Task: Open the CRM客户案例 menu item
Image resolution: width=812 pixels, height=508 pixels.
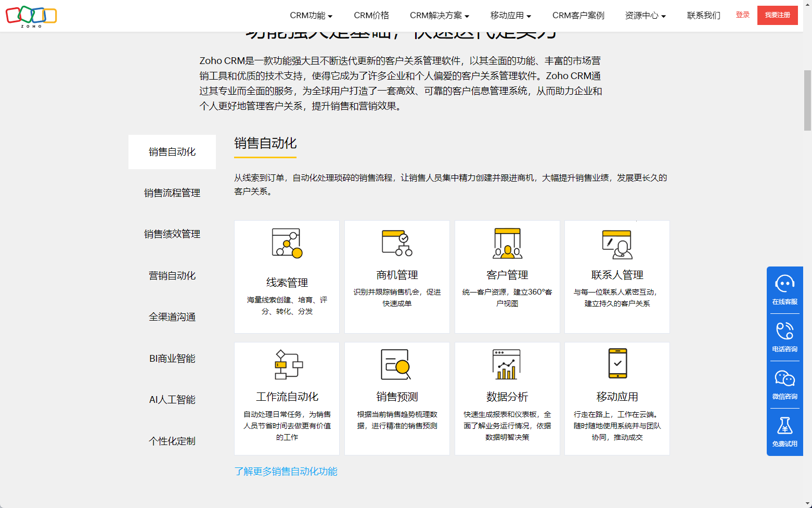Action: [578, 16]
